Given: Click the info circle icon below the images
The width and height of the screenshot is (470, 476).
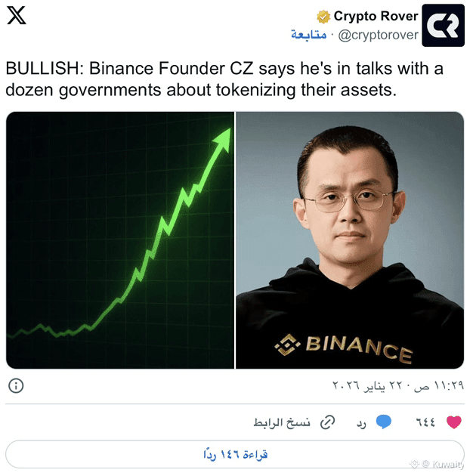Looking at the screenshot, I should [x=16, y=386].
